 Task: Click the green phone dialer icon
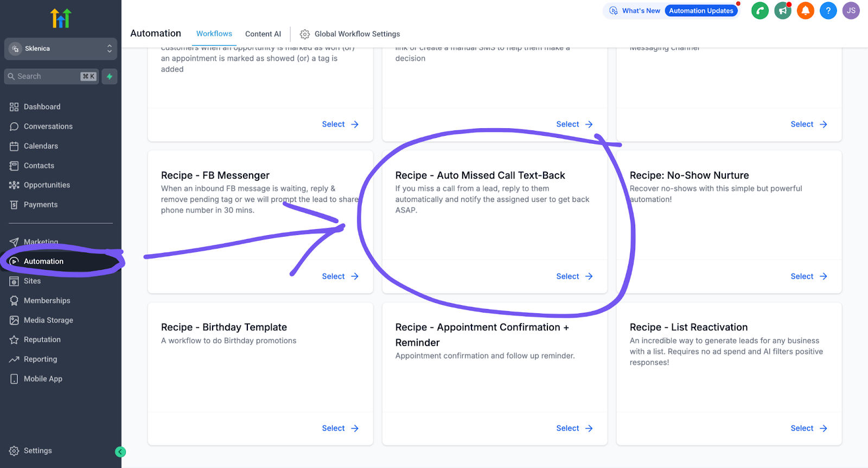(x=760, y=11)
